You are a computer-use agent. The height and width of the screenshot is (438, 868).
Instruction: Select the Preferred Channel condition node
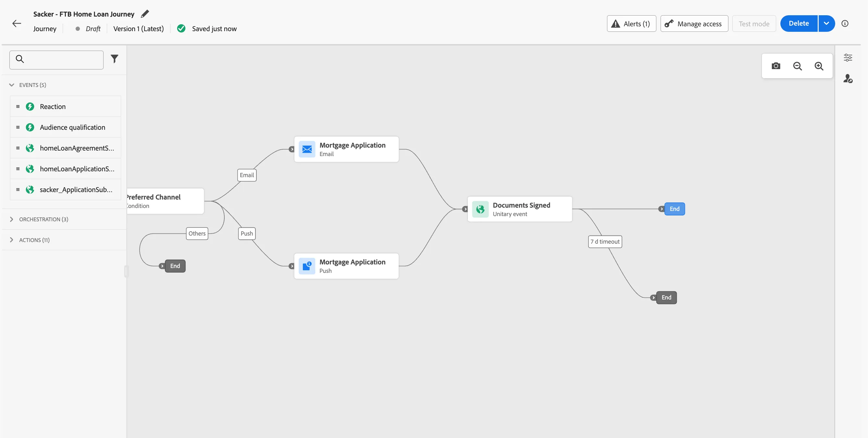[165, 201]
